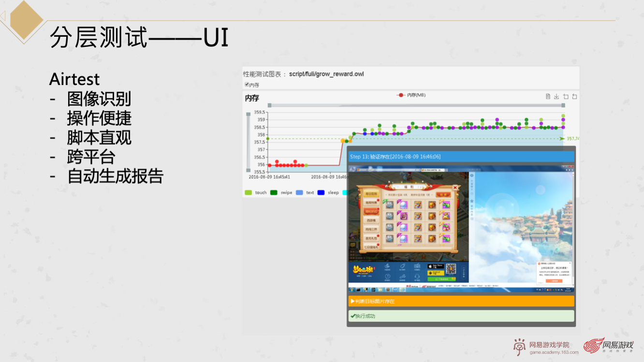The image size is (644, 362).
Task: Click the App Store download badge in game footer
Action: [x=436, y=266]
